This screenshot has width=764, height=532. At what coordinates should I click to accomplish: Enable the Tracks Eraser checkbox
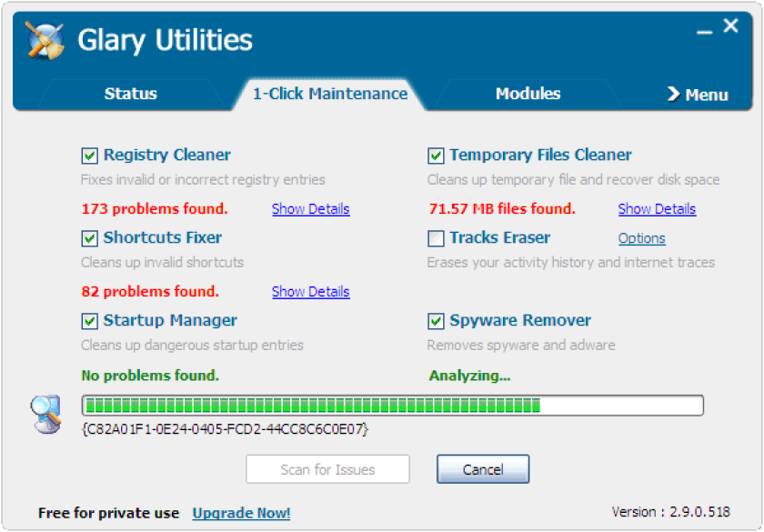[x=436, y=238]
